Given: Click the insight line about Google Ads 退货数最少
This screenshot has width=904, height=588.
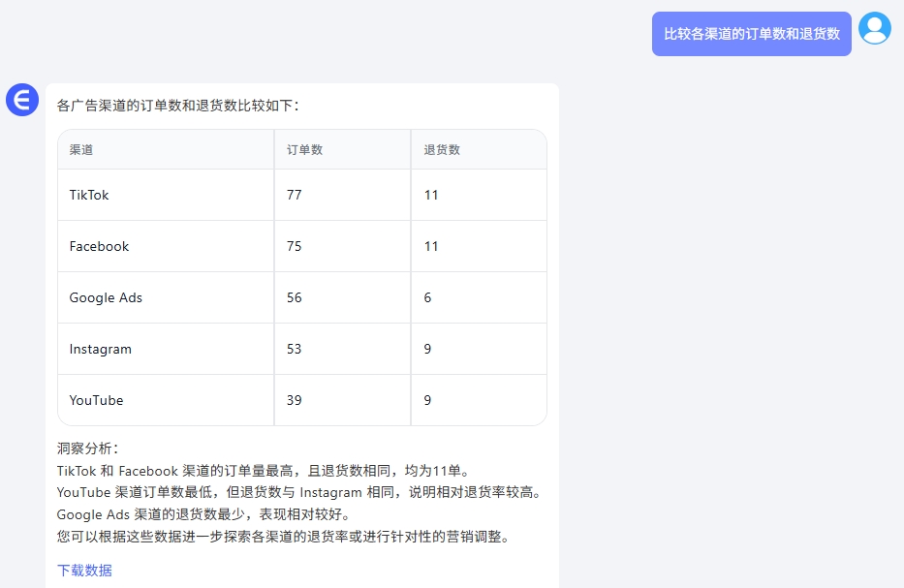Looking at the screenshot, I should coord(203,514).
